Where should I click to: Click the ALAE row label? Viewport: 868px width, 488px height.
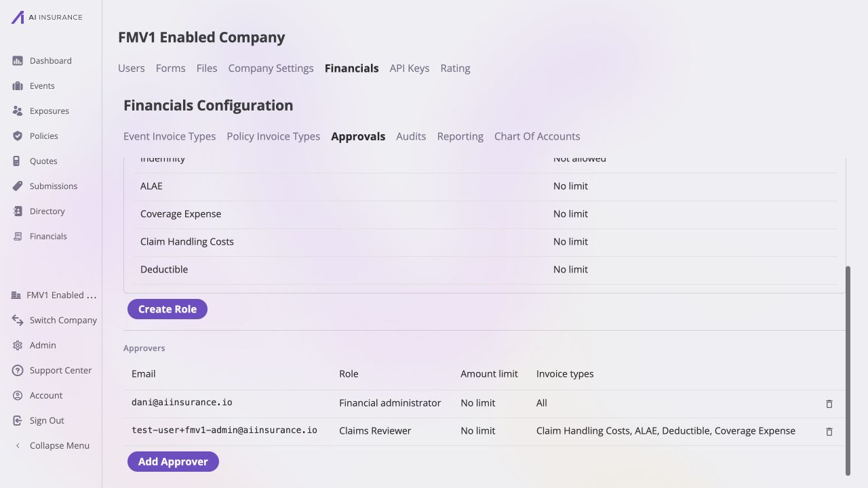pyautogui.click(x=151, y=186)
